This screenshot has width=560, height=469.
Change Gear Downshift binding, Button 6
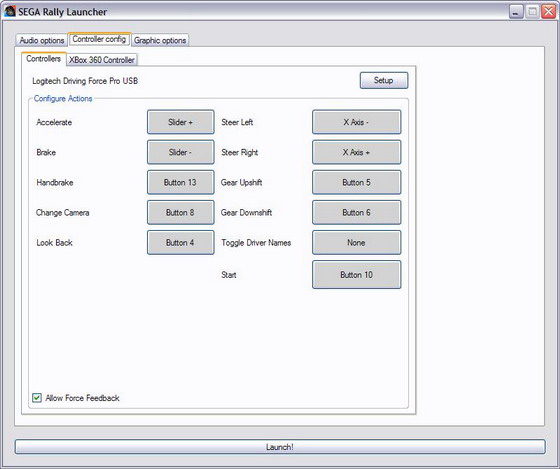tap(356, 213)
